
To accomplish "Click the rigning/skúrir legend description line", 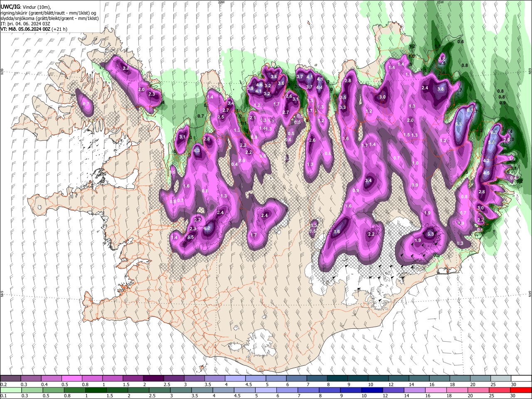I will click(x=48, y=13).
